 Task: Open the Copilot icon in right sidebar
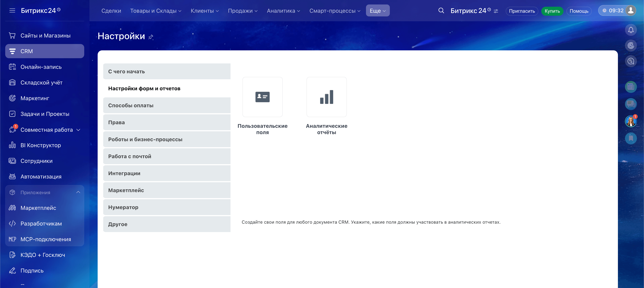631,45
